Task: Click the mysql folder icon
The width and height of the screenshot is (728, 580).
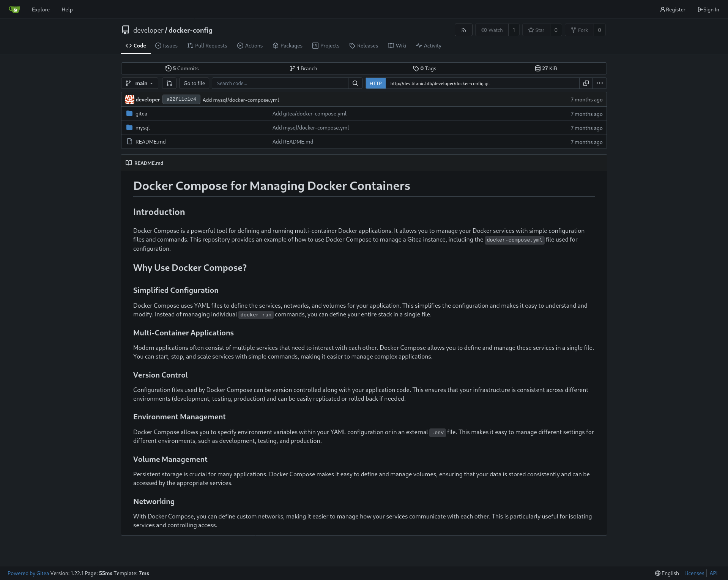Action: click(129, 128)
